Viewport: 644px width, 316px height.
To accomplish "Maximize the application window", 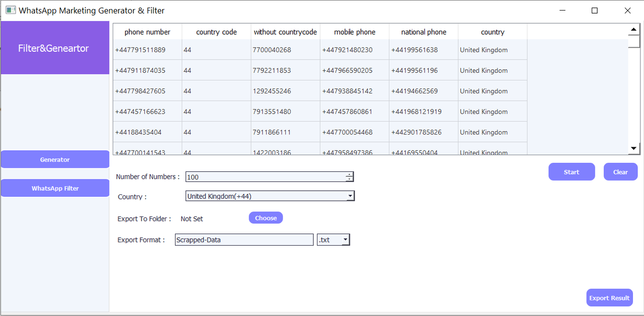I will tap(595, 11).
